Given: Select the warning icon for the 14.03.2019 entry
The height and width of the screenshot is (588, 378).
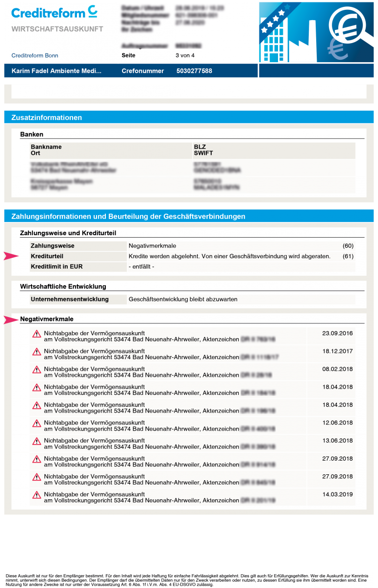Looking at the screenshot, I should 37,495.
